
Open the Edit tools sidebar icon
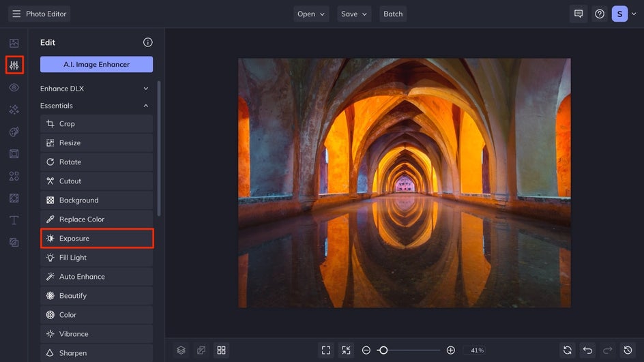14,65
